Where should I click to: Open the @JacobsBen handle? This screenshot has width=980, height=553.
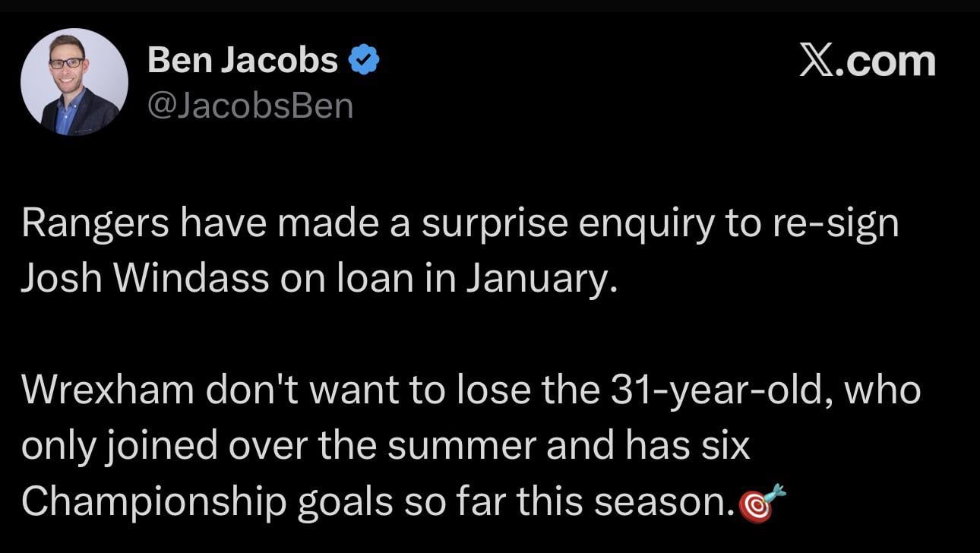pos(250,106)
